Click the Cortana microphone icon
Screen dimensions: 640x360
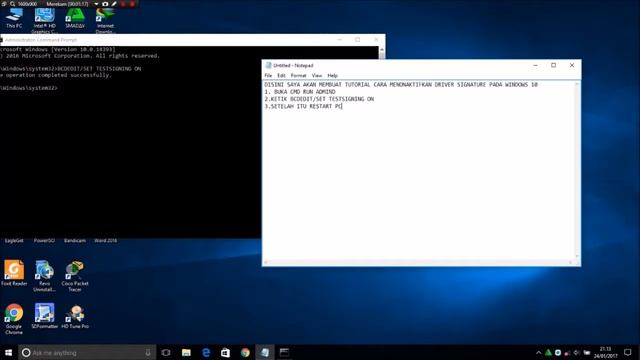click(148, 353)
